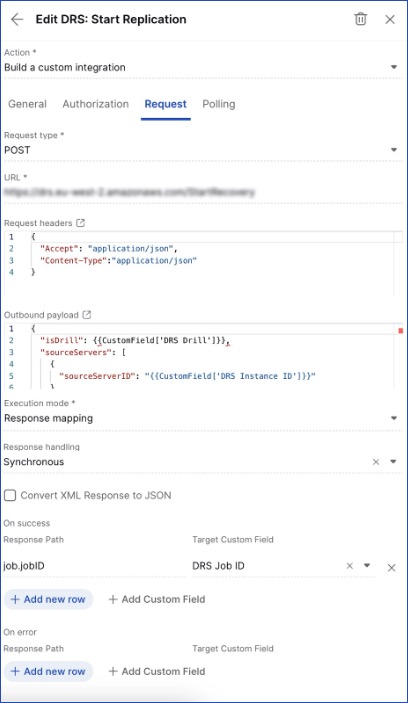Click the blurred URL input field
Screen dimensions: 408x703
pyautogui.click(x=202, y=192)
